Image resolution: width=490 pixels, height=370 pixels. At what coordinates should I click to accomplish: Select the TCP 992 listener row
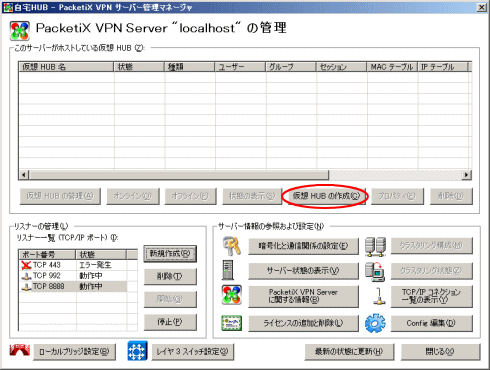(x=73, y=276)
